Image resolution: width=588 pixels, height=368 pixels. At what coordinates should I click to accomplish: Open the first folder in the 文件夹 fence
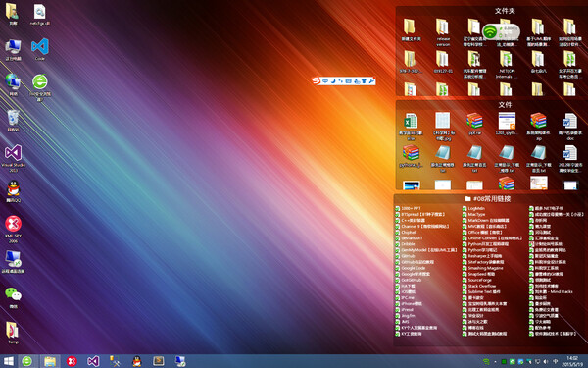[x=411, y=30]
